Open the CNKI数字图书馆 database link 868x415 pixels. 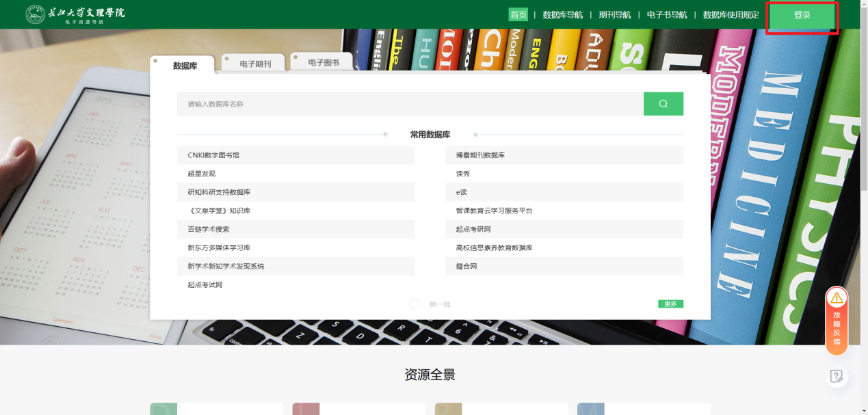tap(213, 155)
